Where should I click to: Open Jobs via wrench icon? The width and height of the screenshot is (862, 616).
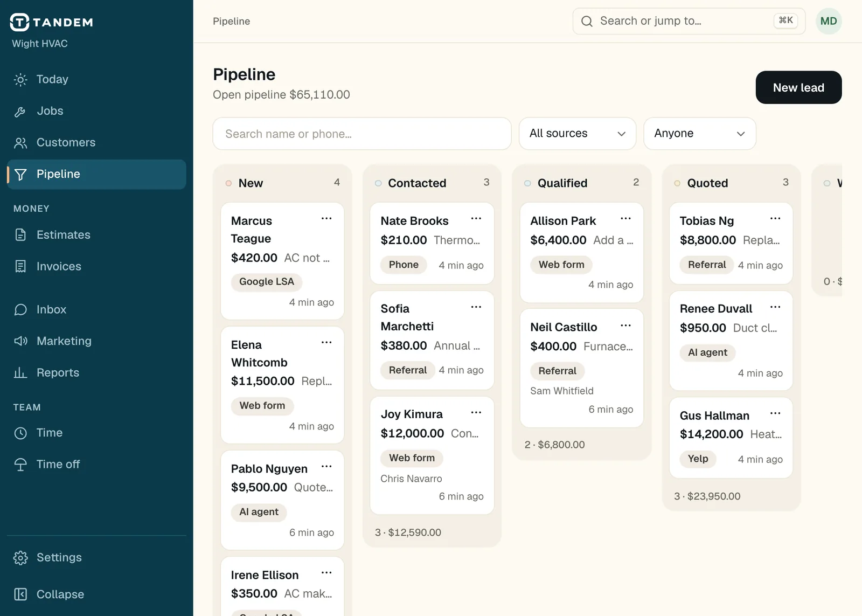point(20,111)
